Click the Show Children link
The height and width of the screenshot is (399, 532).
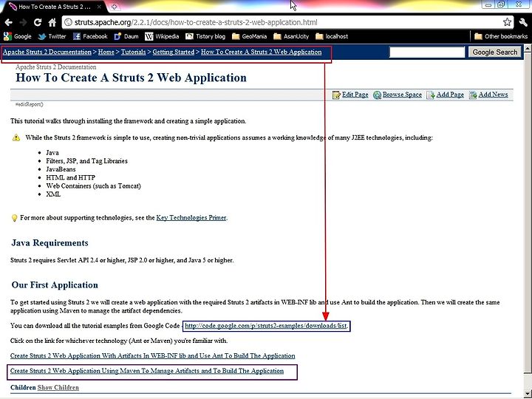pos(58,387)
